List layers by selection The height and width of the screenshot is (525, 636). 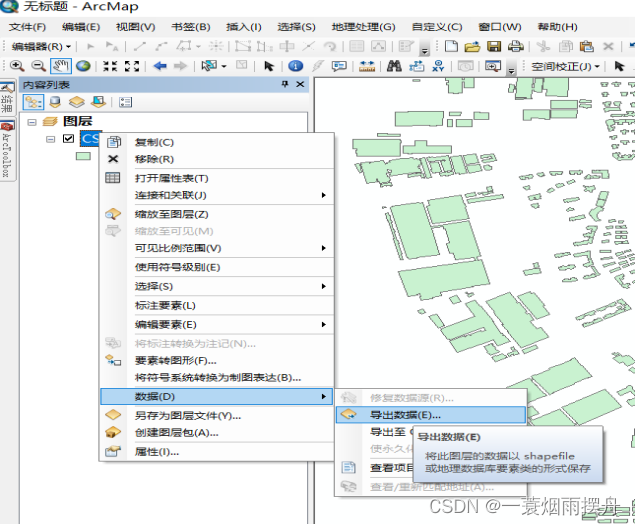[99, 102]
